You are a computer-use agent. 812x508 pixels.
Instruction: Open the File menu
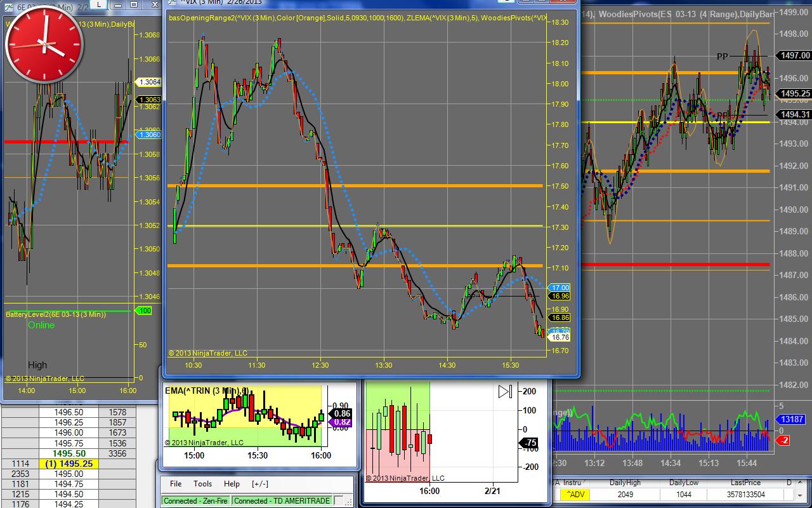[176, 484]
